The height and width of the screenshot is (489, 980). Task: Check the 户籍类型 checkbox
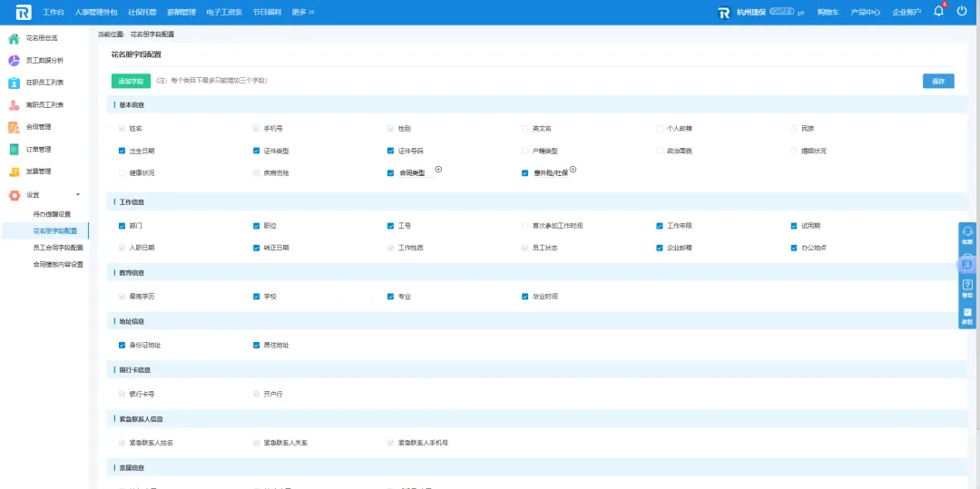pos(525,151)
